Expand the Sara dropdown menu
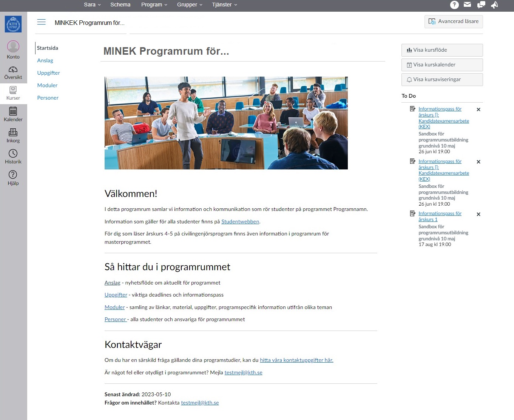This screenshot has height=420, width=514. point(92,5)
